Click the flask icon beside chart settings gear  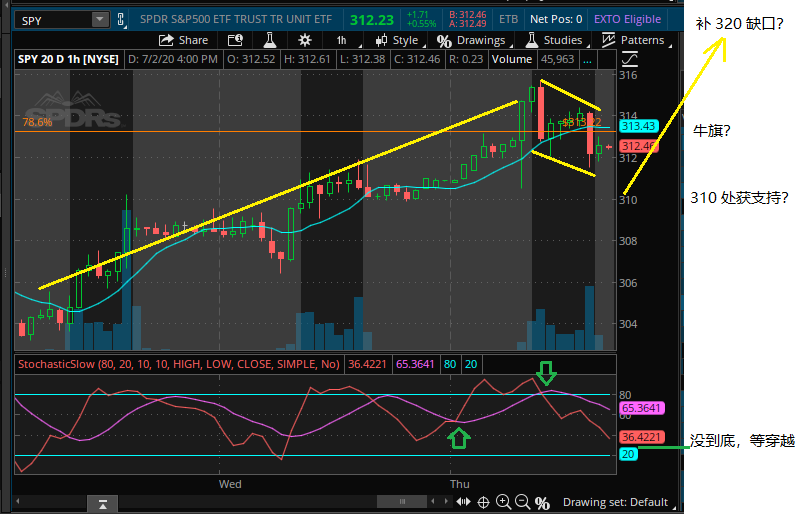point(268,40)
